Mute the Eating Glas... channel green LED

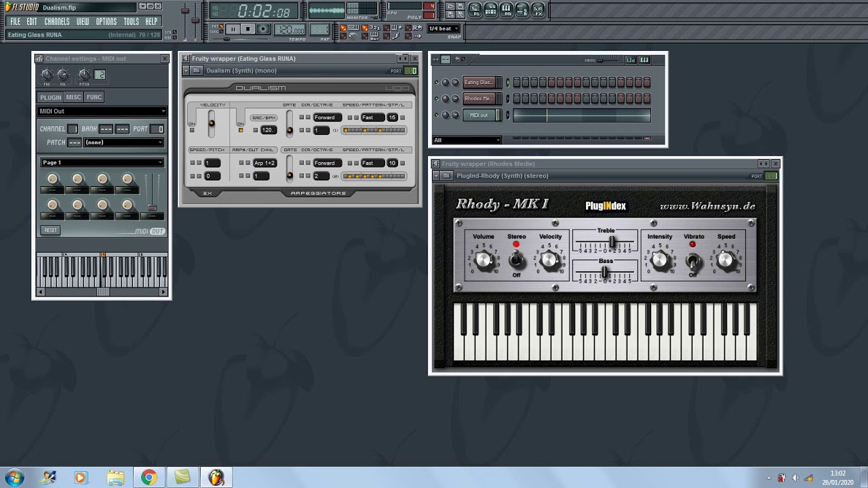[437, 82]
